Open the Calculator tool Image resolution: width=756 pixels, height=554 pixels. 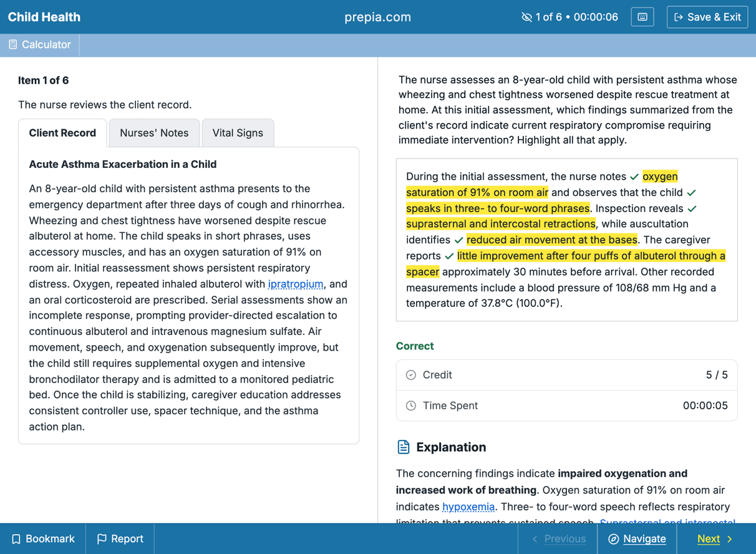coord(40,45)
